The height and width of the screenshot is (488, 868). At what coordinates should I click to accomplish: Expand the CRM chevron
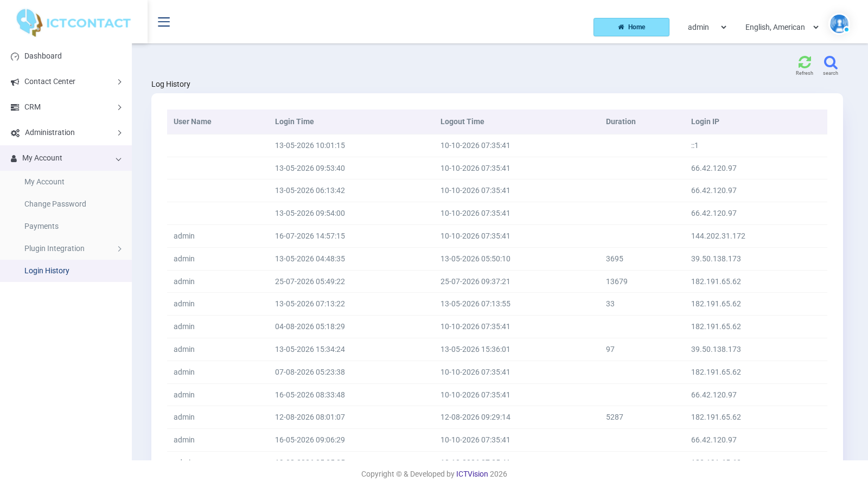pos(119,107)
